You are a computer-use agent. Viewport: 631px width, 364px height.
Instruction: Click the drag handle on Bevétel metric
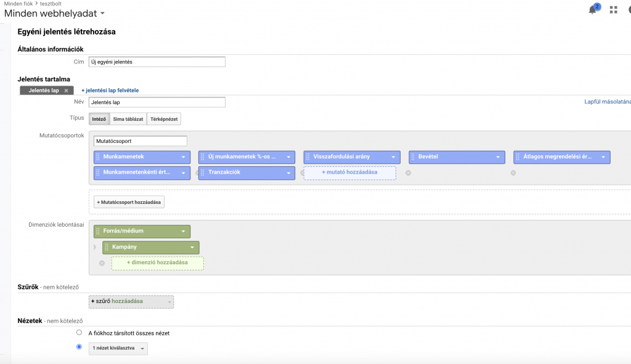coord(413,157)
